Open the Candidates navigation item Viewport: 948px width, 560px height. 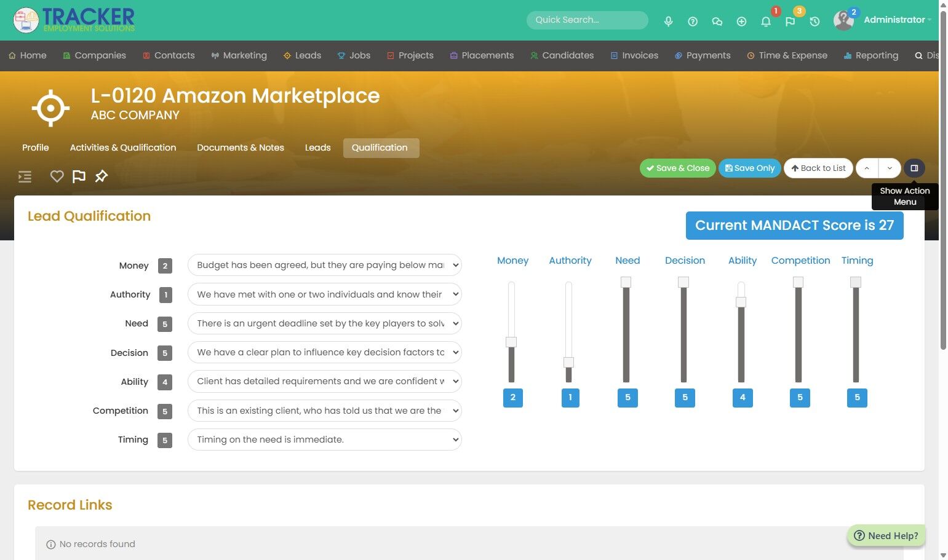(562, 55)
